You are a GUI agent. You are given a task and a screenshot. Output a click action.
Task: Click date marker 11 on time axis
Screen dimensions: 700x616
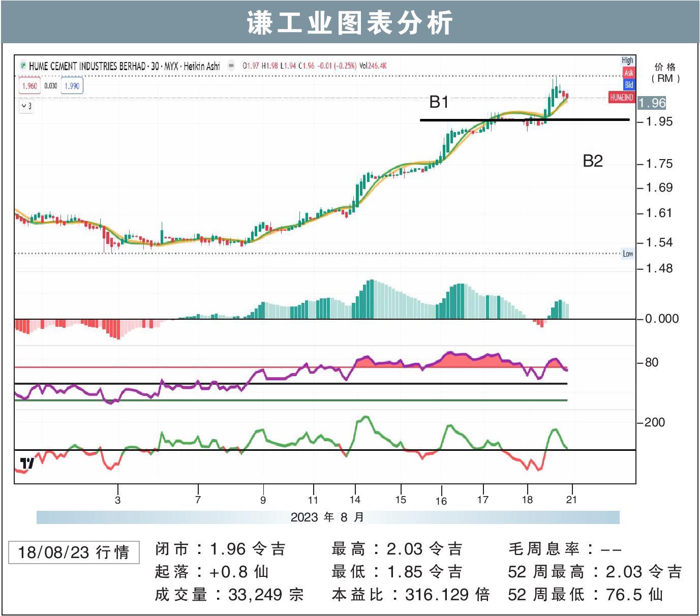click(x=313, y=500)
